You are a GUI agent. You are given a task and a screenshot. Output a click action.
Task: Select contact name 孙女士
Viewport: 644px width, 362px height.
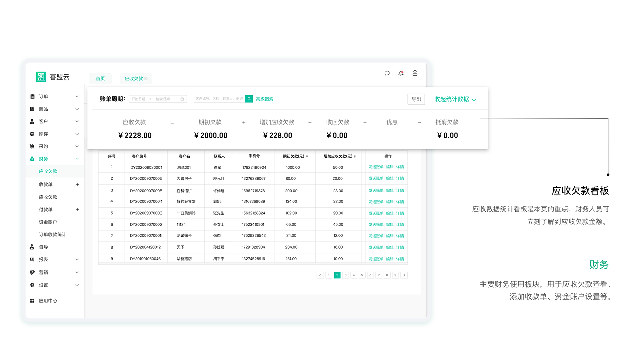219,225
